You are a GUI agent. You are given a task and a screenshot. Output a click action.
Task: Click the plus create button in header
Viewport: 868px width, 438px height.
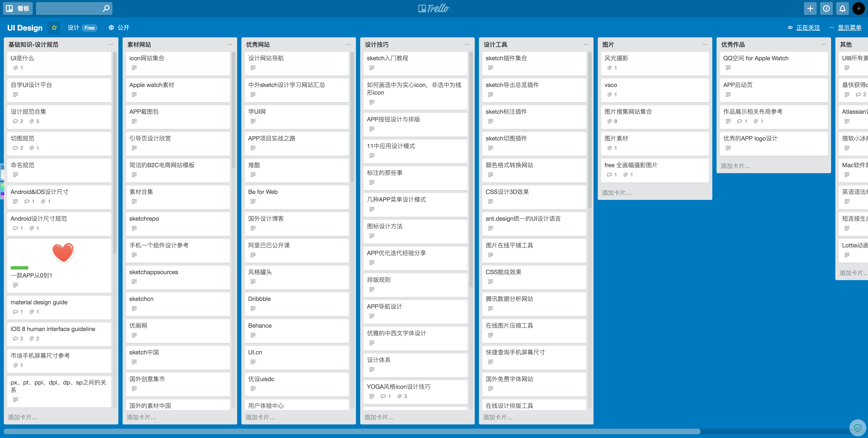pyautogui.click(x=810, y=8)
